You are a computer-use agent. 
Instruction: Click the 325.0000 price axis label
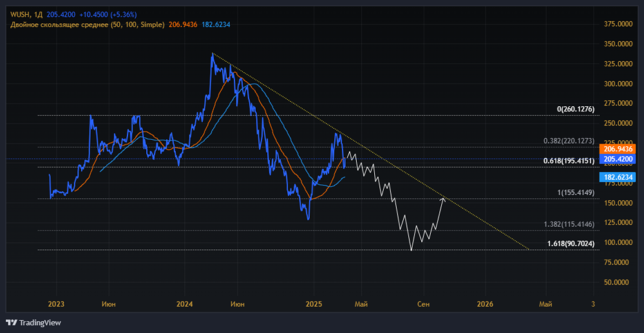pyautogui.click(x=618, y=64)
